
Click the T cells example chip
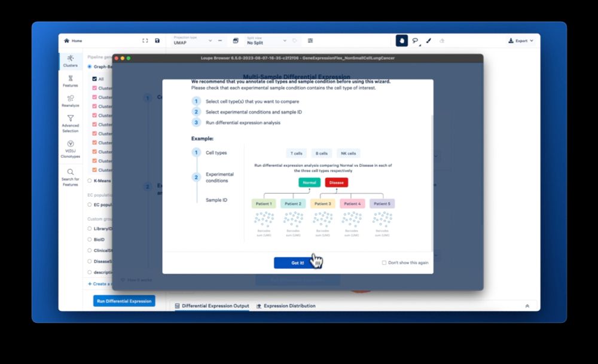tap(297, 153)
